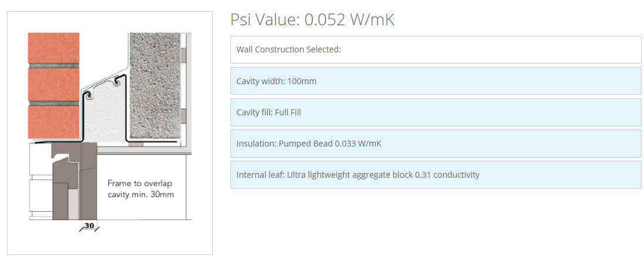Screen dimensions: 644x256
Task: Click the middle orange brick in diagram
Action: pos(53,84)
